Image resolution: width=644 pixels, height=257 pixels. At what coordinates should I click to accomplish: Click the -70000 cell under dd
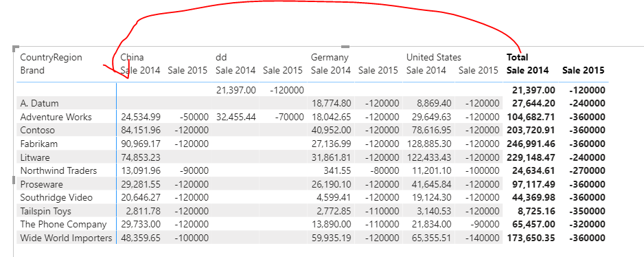(290, 117)
